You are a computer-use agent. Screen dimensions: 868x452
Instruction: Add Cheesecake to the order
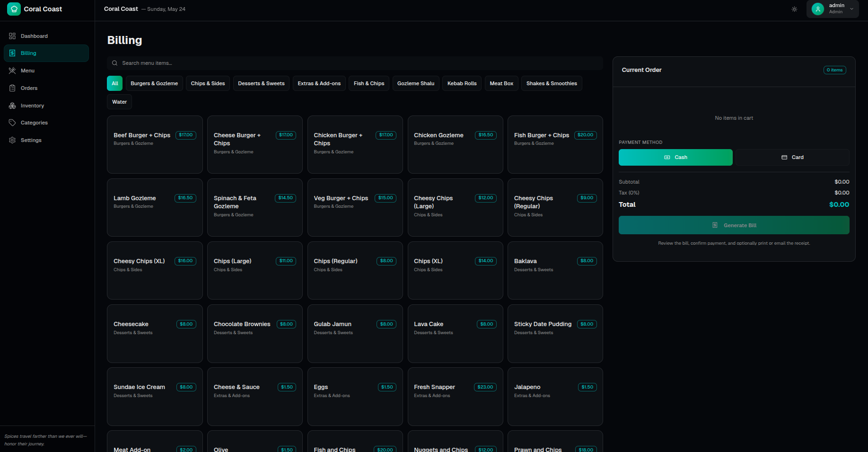pos(155,334)
